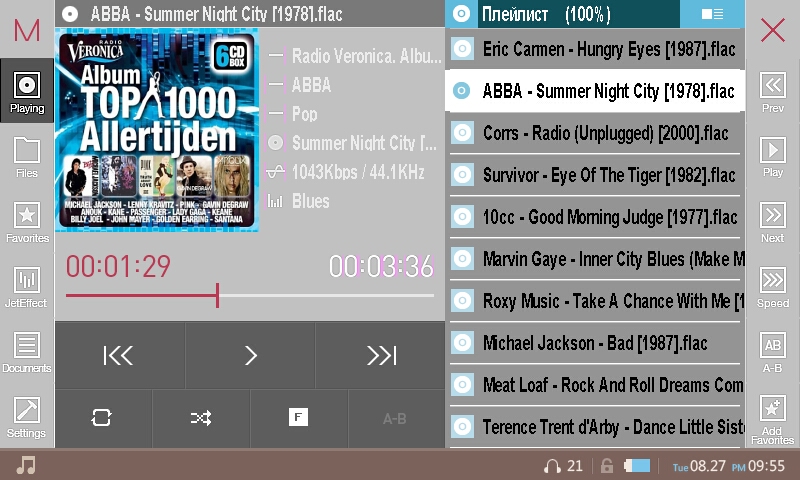Toggle repeat mode
This screenshot has width=800, height=480.
(103, 419)
